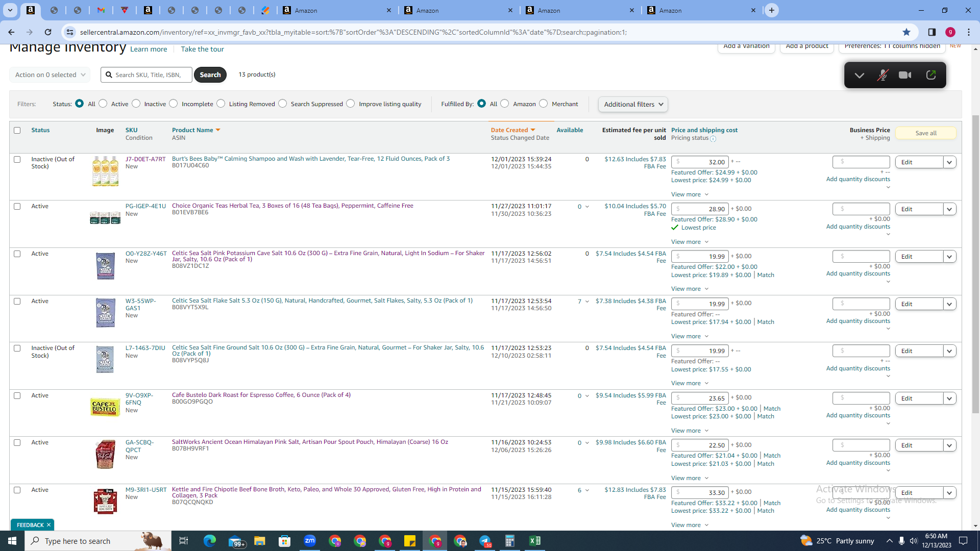Filter Fulfilled By Merchant

coord(544,104)
